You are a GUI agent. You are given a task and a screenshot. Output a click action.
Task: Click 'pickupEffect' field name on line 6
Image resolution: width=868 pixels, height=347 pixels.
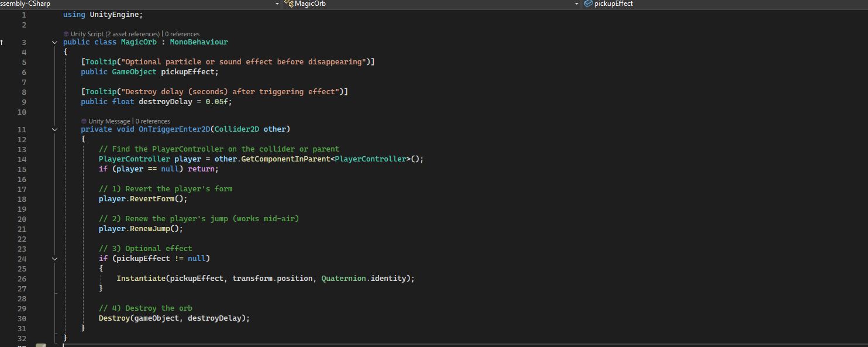188,72
